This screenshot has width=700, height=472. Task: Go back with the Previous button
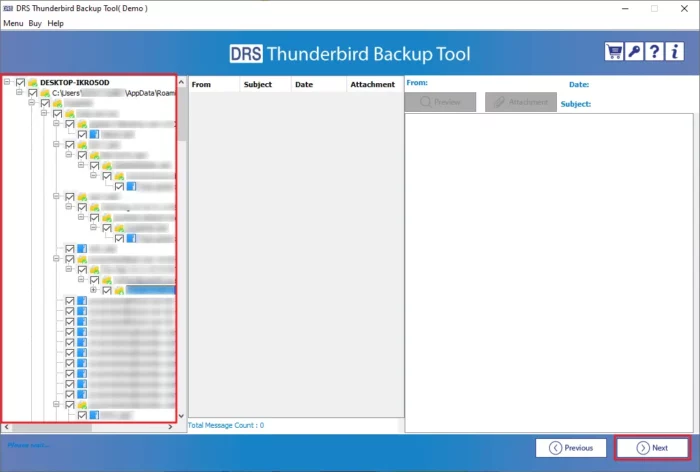571,448
